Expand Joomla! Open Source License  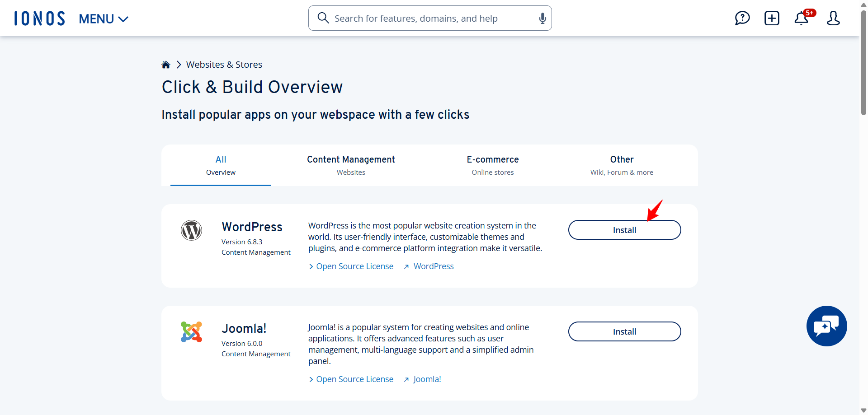(351, 379)
